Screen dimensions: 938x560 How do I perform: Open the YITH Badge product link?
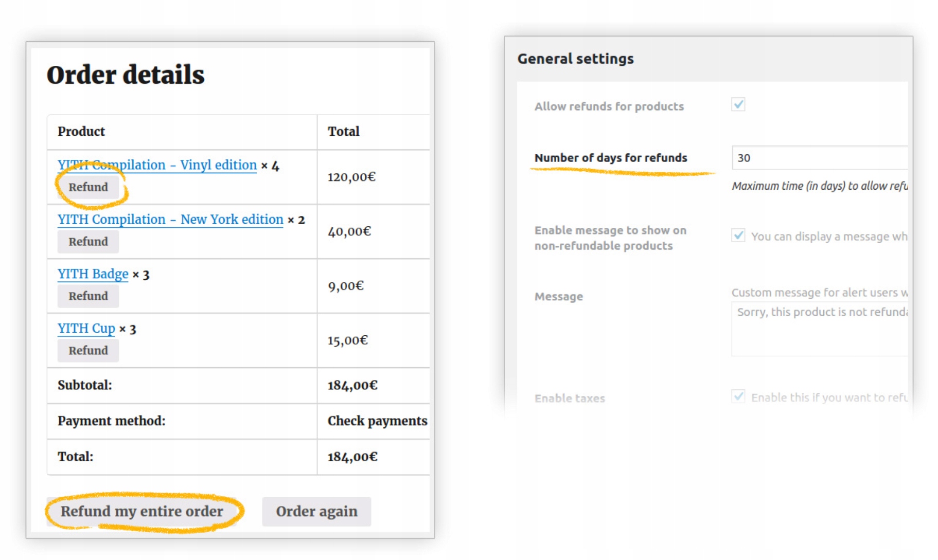[93, 274]
